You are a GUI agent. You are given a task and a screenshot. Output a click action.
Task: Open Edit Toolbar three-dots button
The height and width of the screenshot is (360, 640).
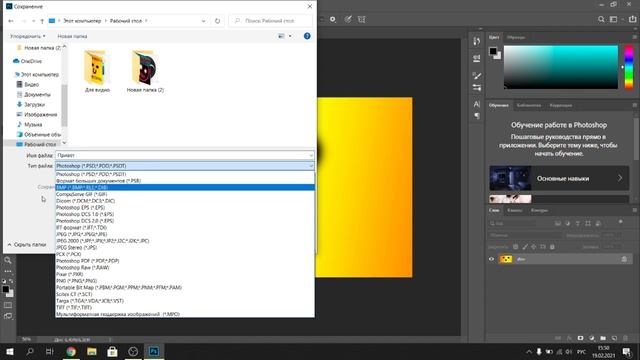(8, 271)
